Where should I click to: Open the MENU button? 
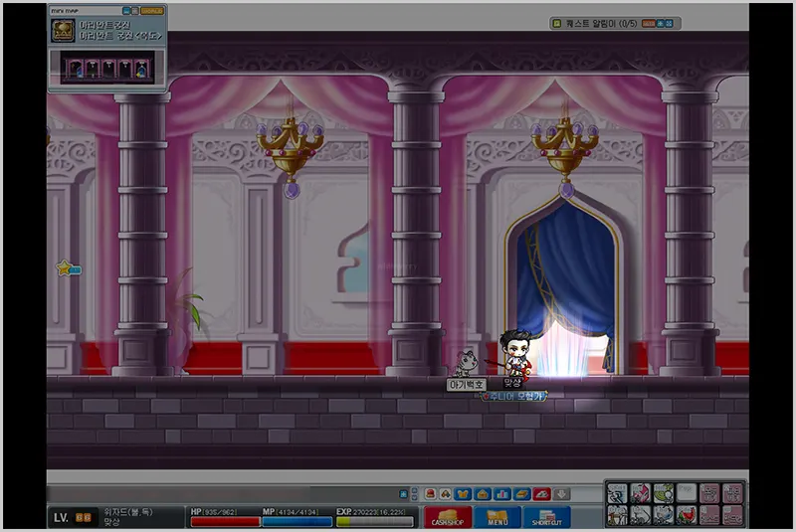(497, 517)
